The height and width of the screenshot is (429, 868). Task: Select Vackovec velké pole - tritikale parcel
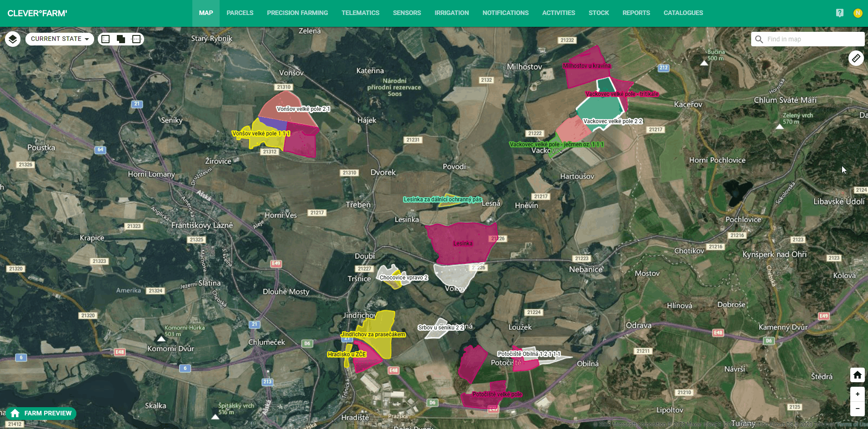click(622, 94)
